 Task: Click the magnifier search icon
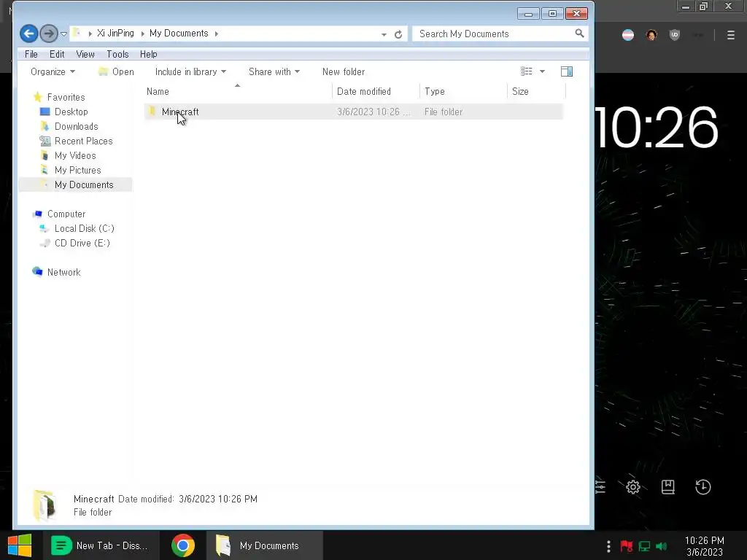point(579,34)
